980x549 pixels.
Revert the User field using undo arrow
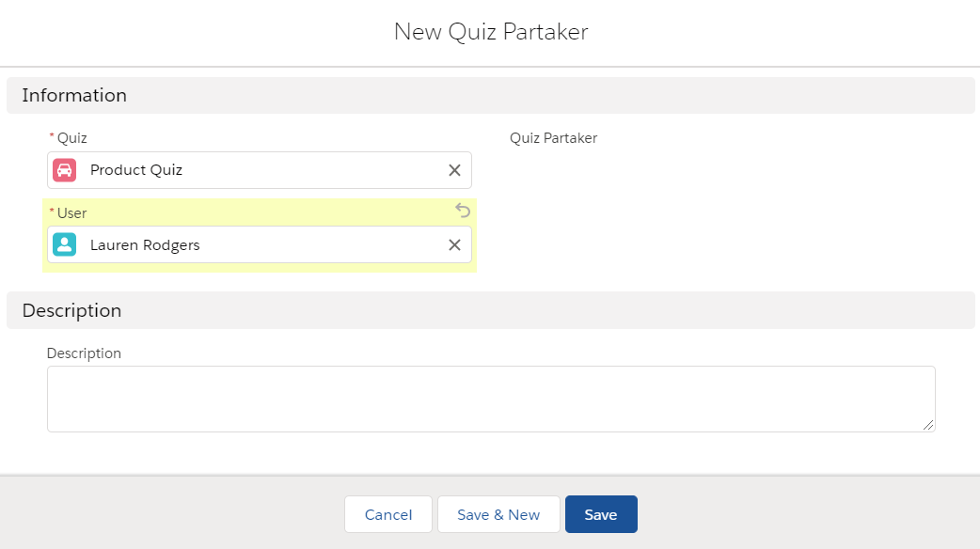coord(462,211)
